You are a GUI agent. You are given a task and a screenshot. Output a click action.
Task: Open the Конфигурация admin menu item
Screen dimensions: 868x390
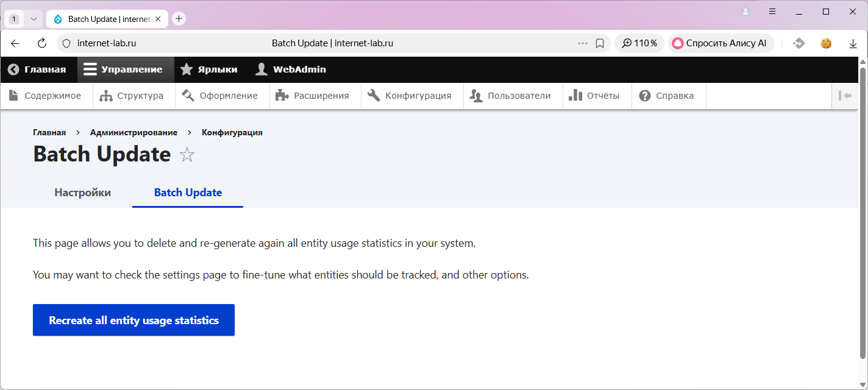[x=410, y=96]
